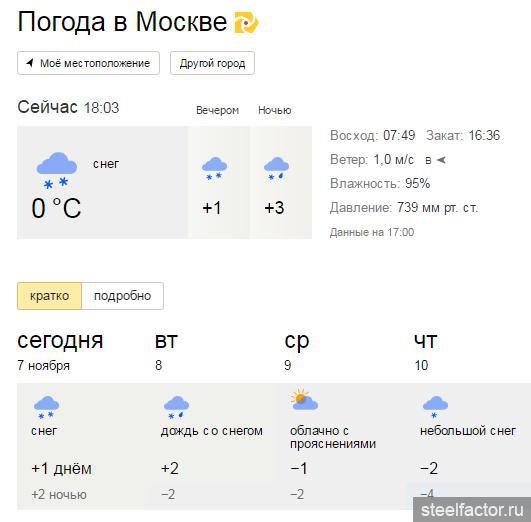Click the Моё местоположение button

88,63
